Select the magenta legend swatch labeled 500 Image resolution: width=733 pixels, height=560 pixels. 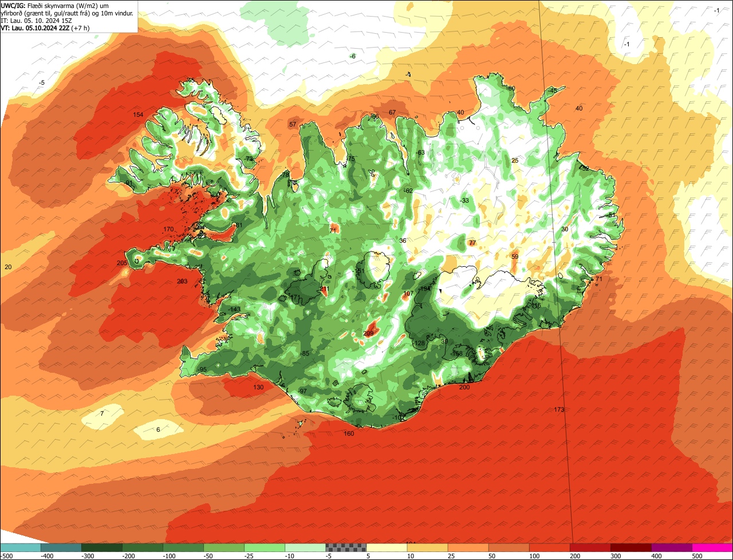(x=712, y=547)
